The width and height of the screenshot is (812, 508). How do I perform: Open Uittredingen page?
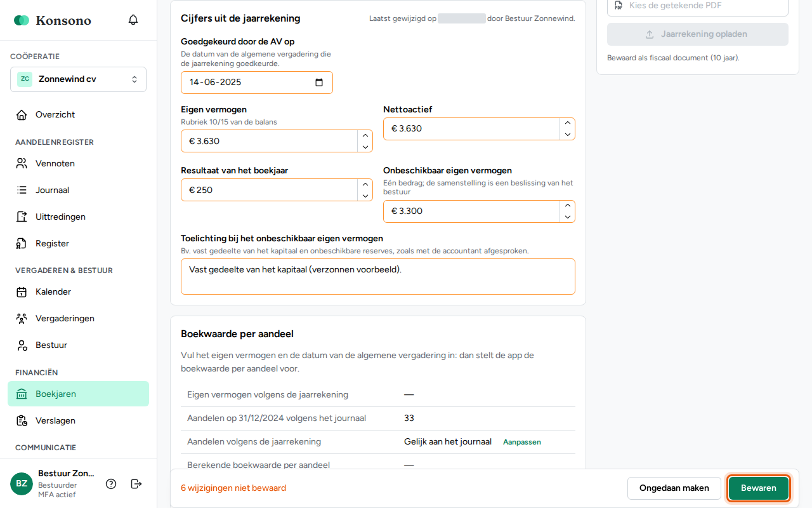[78, 217]
